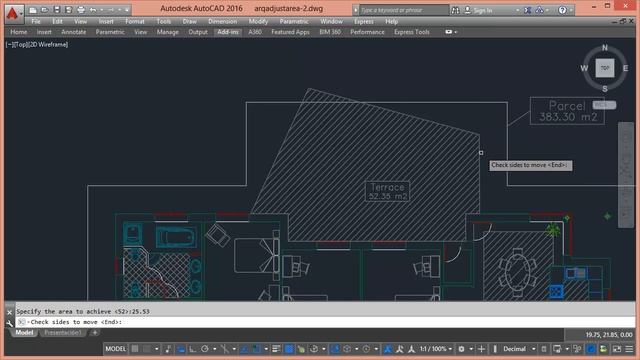Toggle annotation visibility icon in status bar
Screen dimensions: 640x360
(388, 349)
